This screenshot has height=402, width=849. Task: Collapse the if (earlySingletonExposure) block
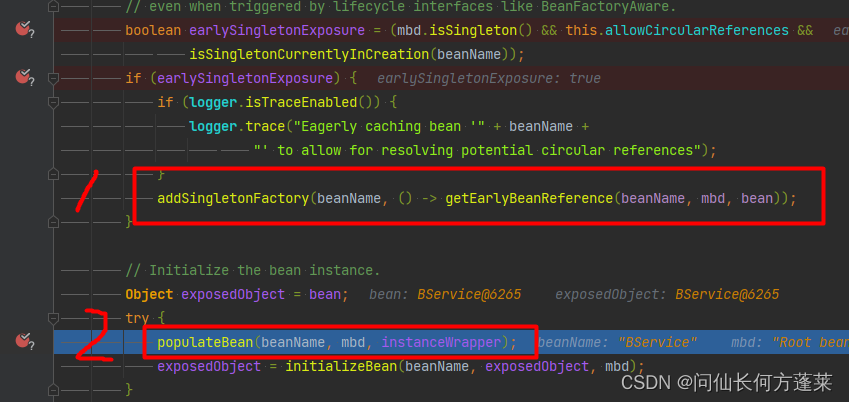[x=53, y=78]
